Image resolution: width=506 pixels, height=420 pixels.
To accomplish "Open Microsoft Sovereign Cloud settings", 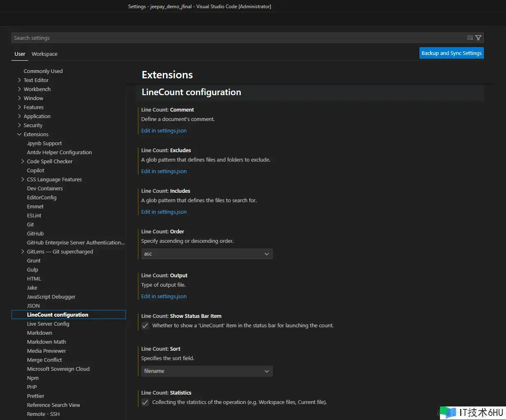I will click(x=58, y=369).
